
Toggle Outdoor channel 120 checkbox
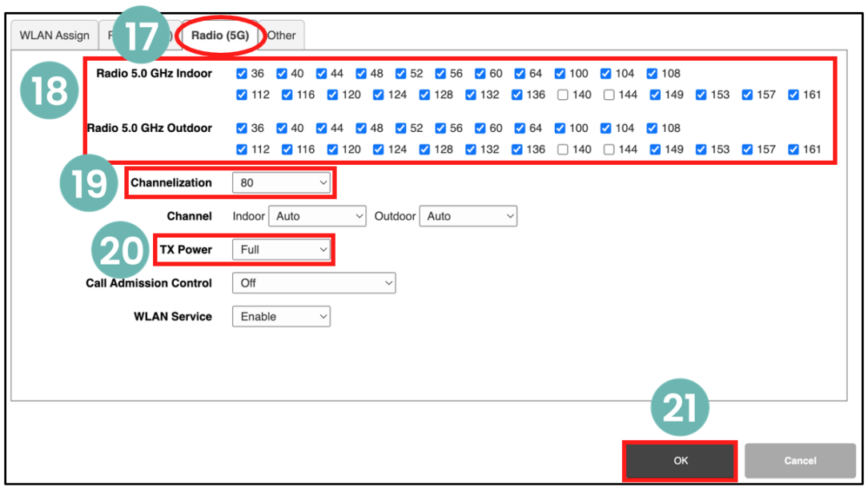pyautogui.click(x=332, y=150)
